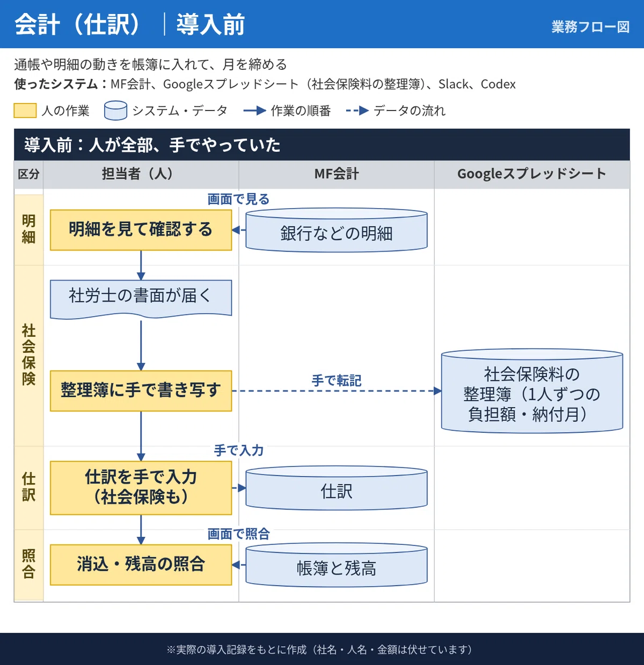Select the 仕訳 data cylinder in MF会計 column

point(336,488)
